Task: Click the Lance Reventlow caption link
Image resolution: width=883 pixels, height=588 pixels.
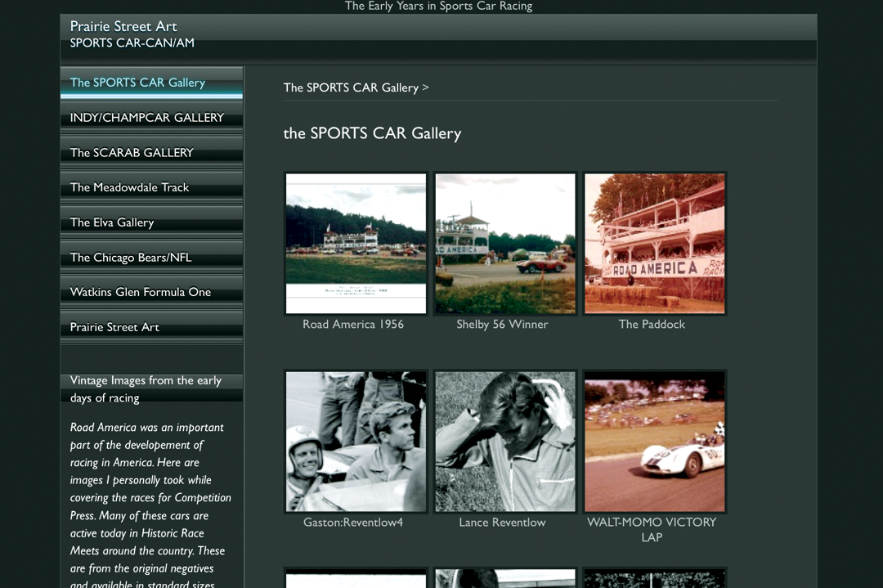Action: 502,523
